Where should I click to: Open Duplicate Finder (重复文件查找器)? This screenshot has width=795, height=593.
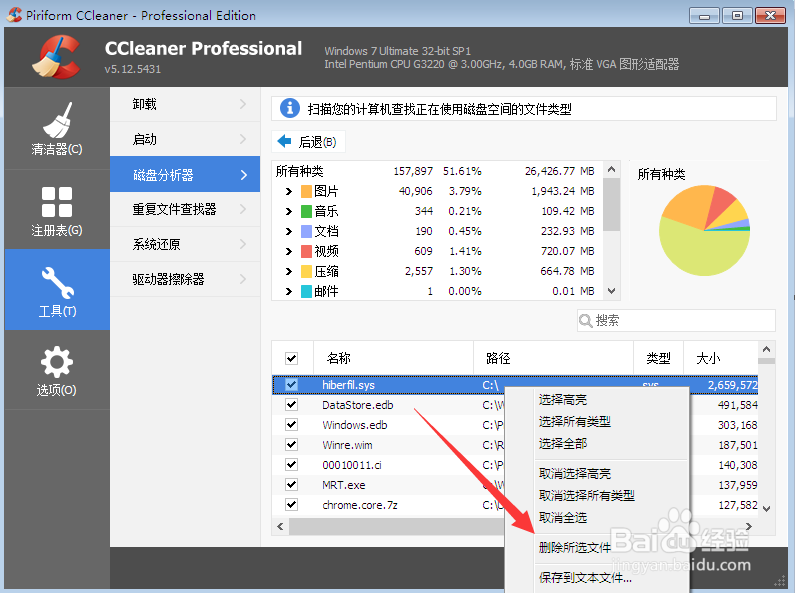pos(185,209)
